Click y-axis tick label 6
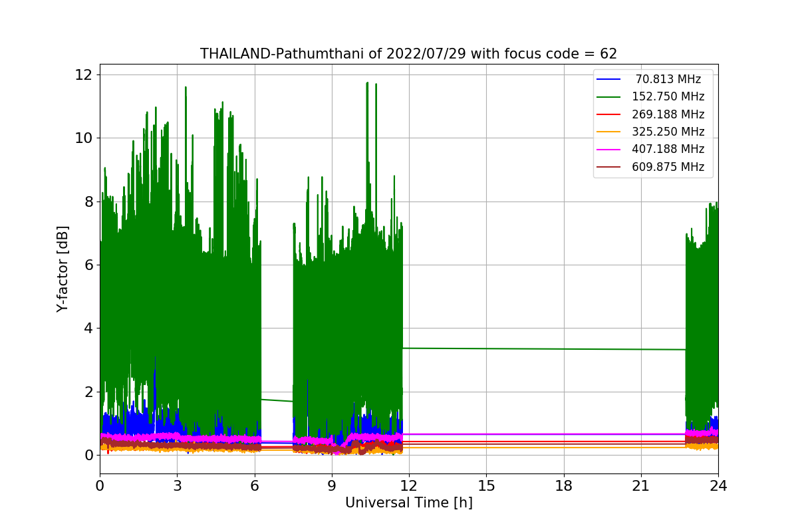This screenshot has height=532, width=798. (x=89, y=265)
